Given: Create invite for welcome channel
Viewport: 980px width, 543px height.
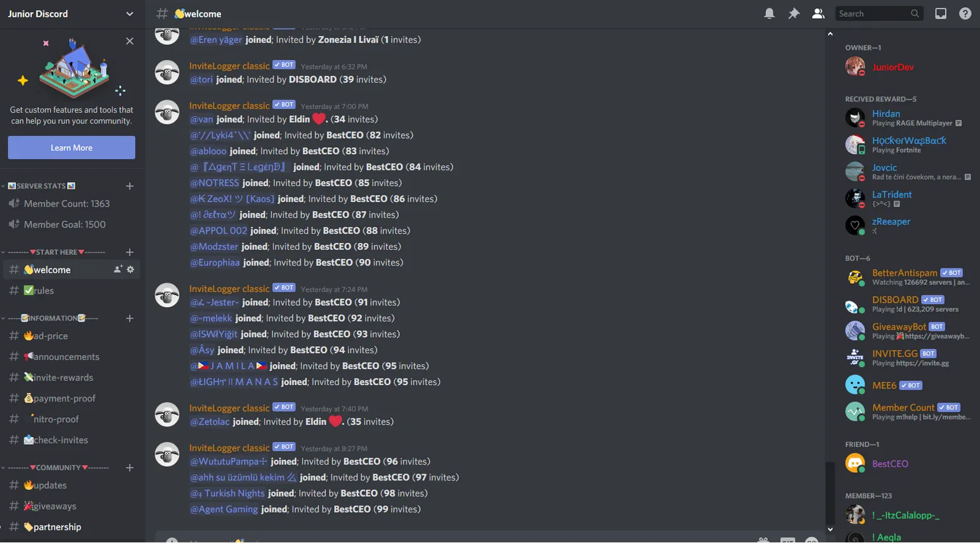Looking at the screenshot, I should click(x=118, y=269).
